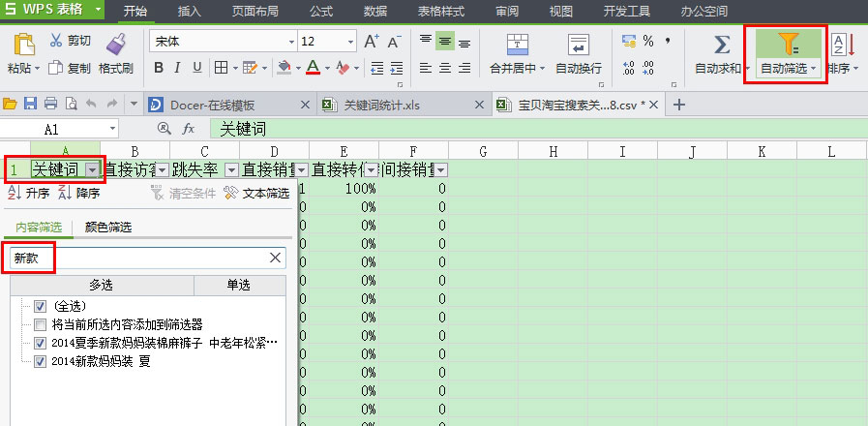Align text left
Screen dimensions: 868x426
pos(425,68)
